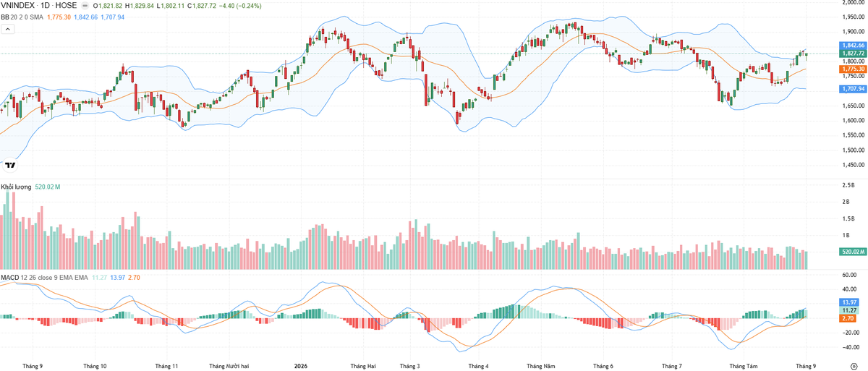Click blue upper band value 1,842.66 in BB legend
This screenshot has height=371, width=868.
(x=86, y=17)
